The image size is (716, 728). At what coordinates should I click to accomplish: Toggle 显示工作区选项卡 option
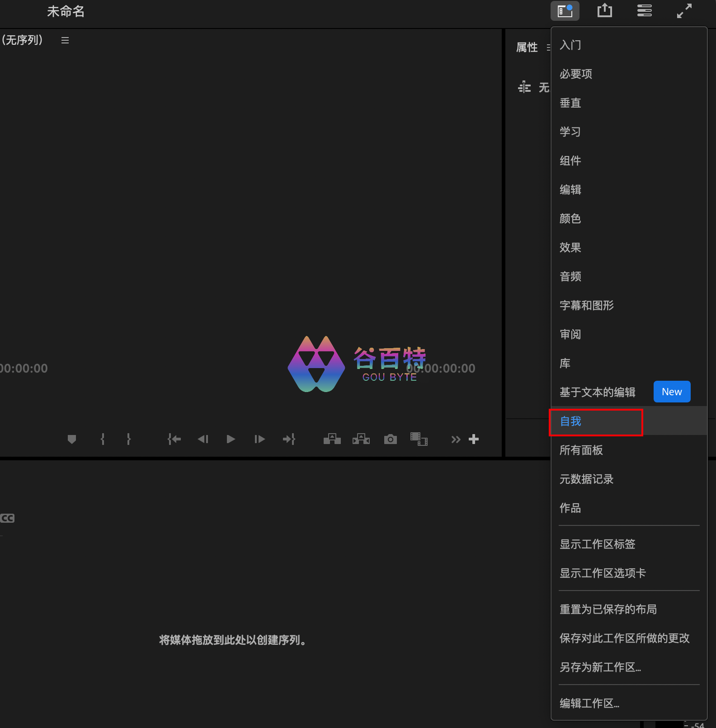tap(603, 573)
